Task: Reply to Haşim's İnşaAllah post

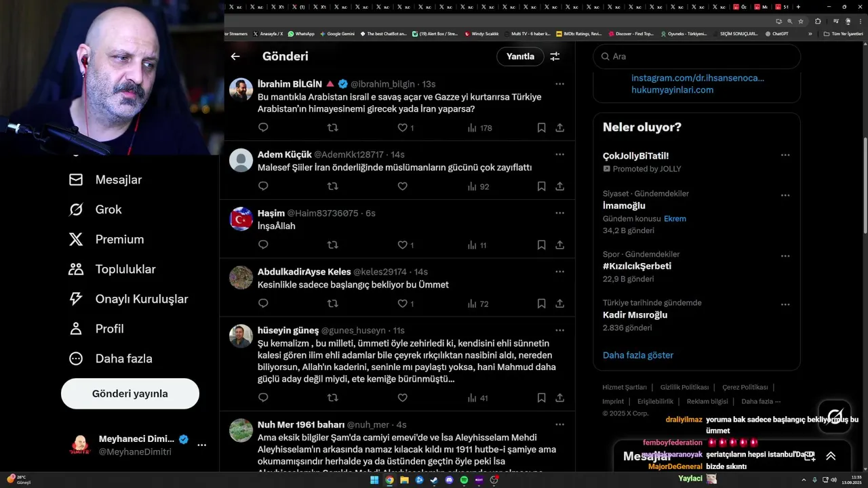Action: (263, 245)
